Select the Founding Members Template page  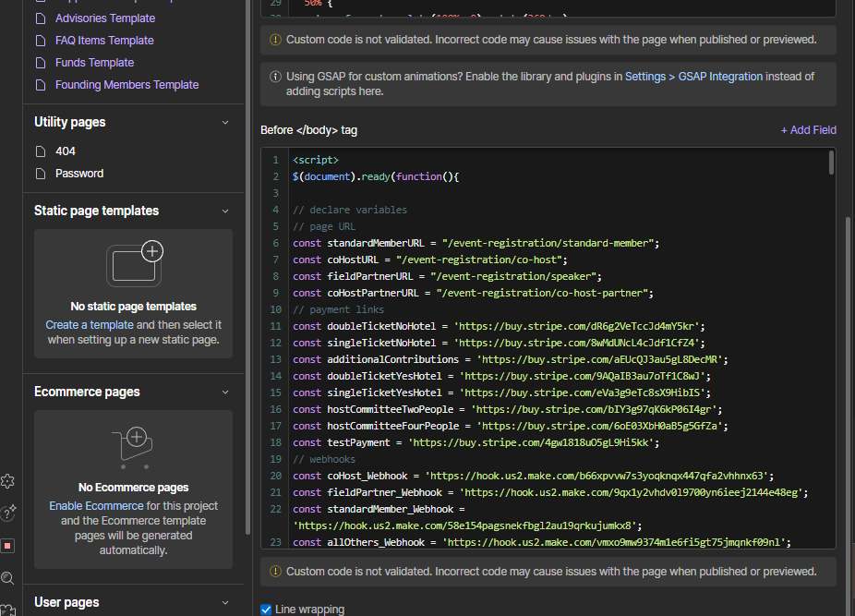126,85
